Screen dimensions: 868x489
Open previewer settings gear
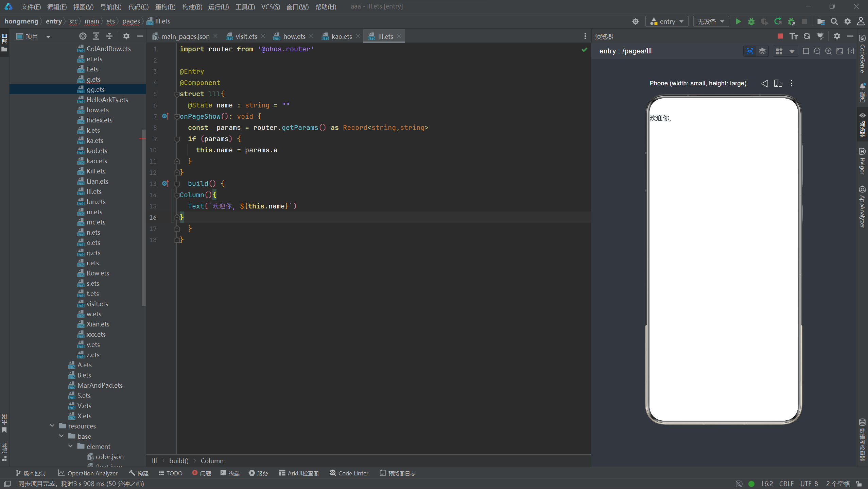pos(837,36)
